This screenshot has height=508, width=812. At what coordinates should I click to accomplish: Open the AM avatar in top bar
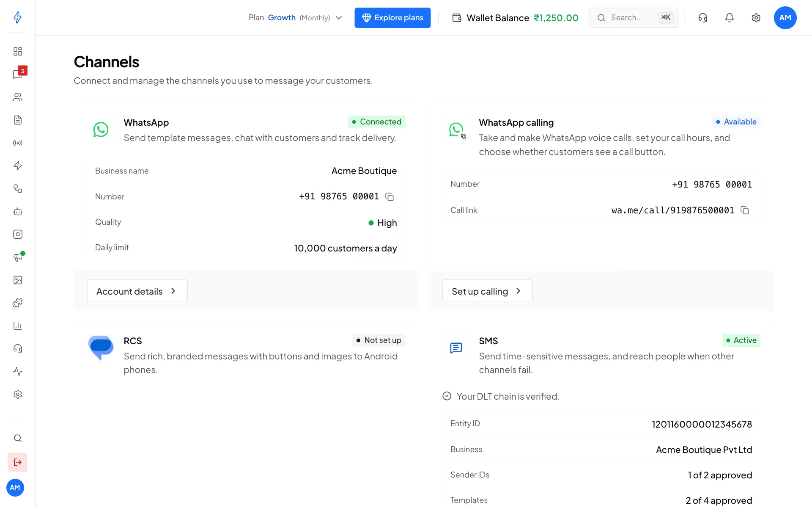click(785, 18)
